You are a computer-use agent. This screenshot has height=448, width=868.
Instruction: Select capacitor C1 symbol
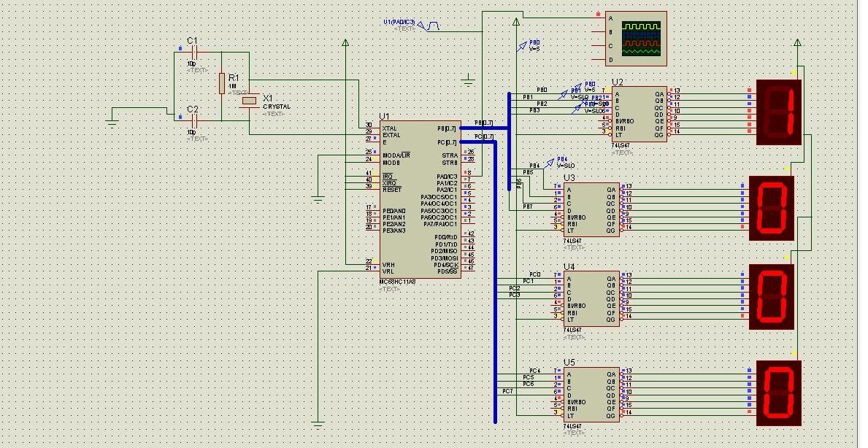[x=193, y=52]
